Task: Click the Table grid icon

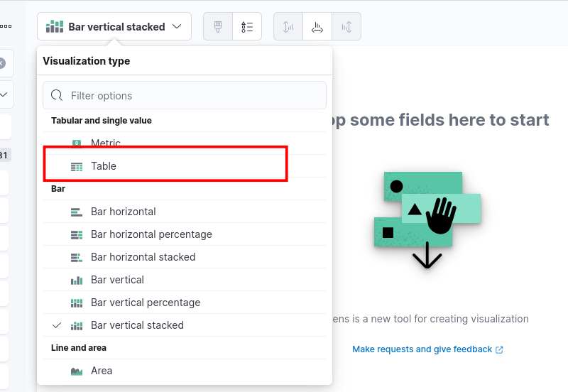Action: point(77,166)
